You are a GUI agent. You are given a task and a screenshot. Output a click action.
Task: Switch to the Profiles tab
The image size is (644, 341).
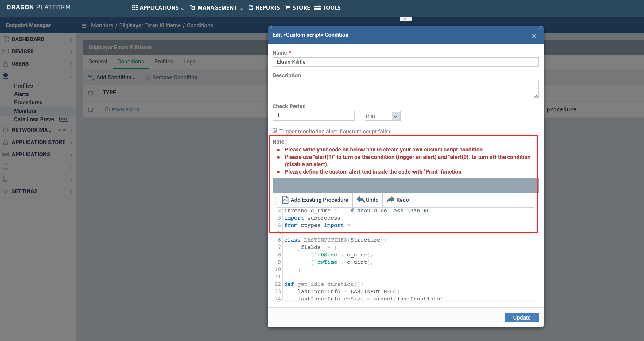point(164,62)
